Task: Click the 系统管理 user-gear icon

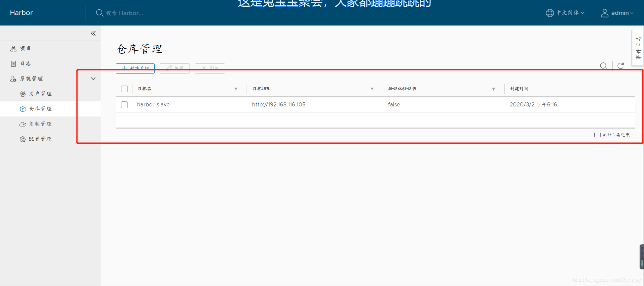Action: [x=13, y=79]
